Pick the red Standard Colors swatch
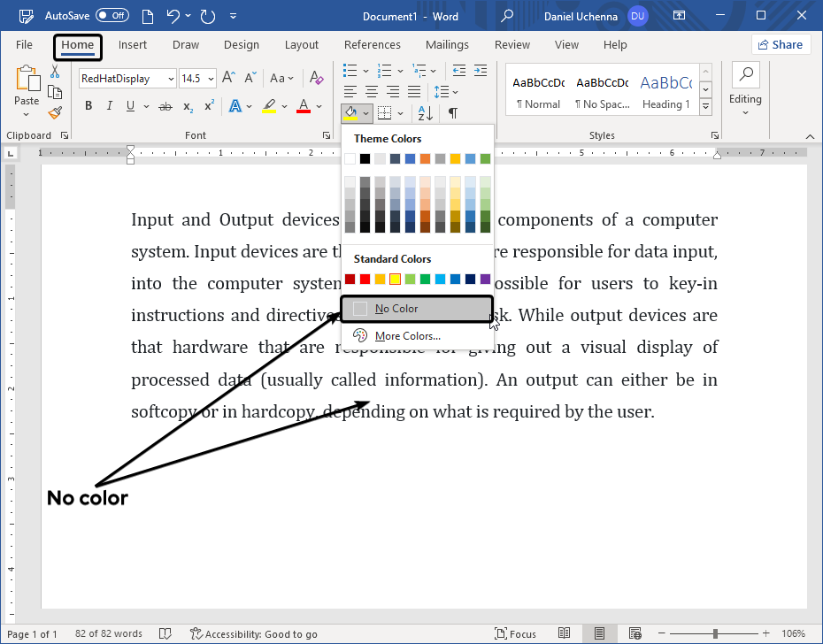The height and width of the screenshot is (644, 823). coord(365,280)
